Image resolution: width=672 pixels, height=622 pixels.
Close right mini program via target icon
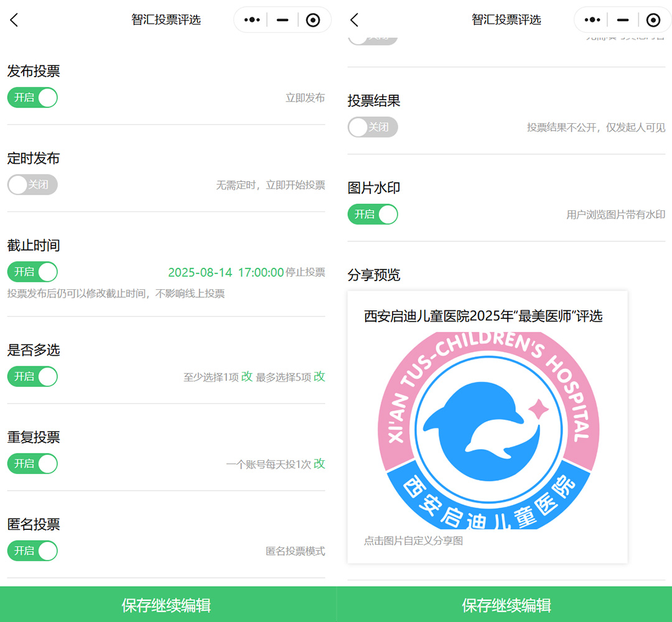pos(653,20)
